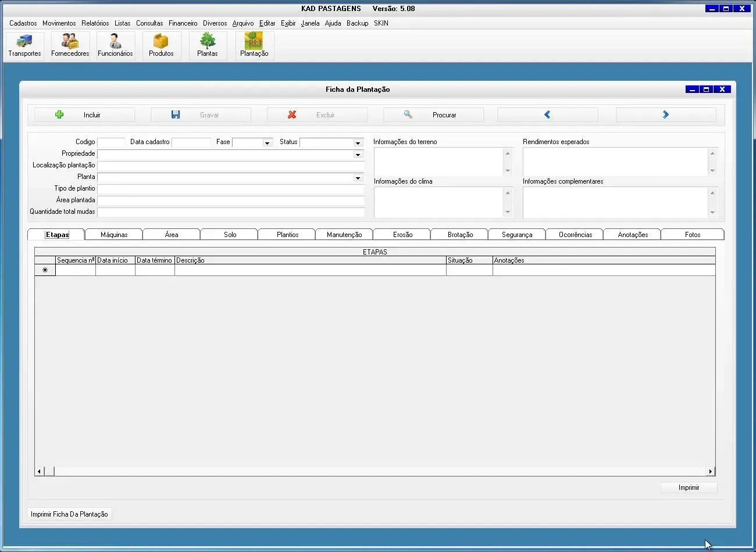Click the Informações do terreno text area
The image size is (756, 552).
click(439, 162)
